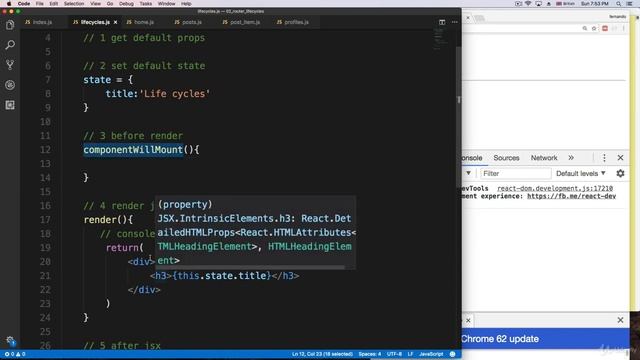Click the Ln 12, Col 23 cursor position indicator

click(x=322, y=354)
